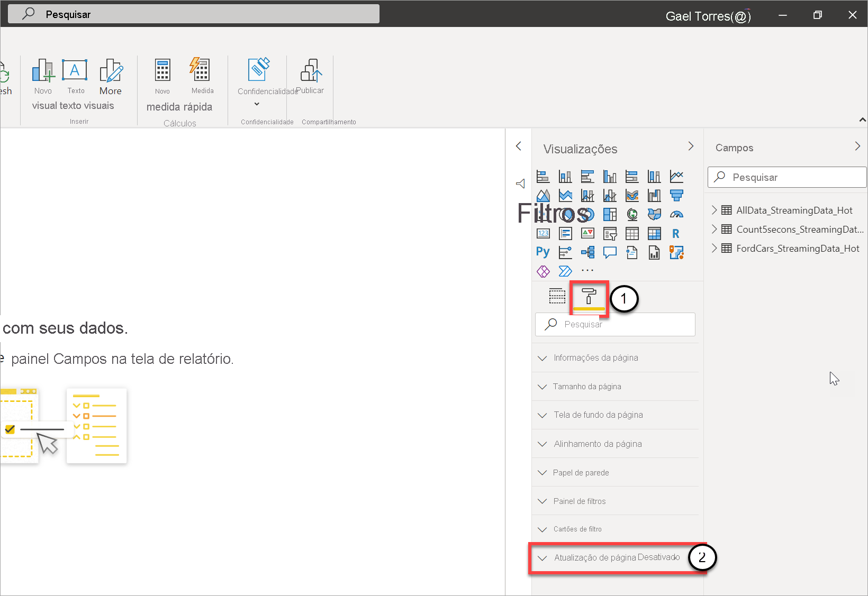Expand the Painel de filtros section
This screenshot has width=868, height=596.
click(x=579, y=501)
